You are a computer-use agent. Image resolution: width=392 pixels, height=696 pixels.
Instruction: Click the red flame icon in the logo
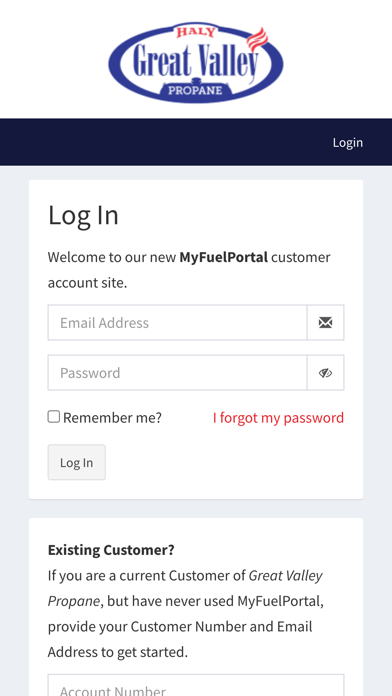pyautogui.click(x=258, y=39)
